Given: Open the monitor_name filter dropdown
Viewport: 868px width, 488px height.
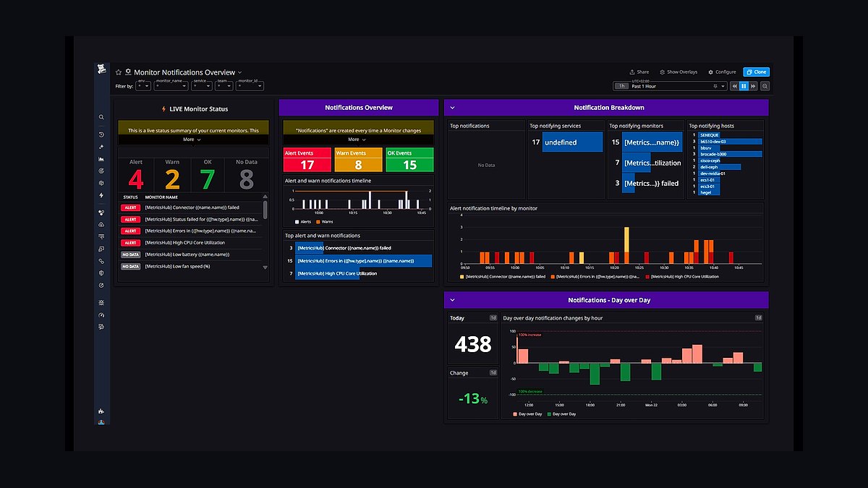Looking at the screenshot, I should point(171,85).
